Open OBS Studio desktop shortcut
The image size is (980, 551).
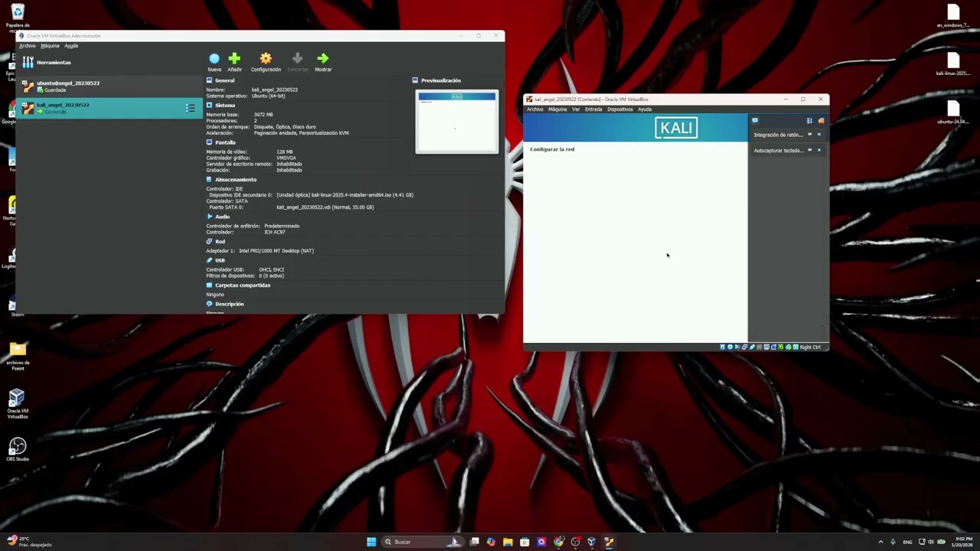[17, 449]
